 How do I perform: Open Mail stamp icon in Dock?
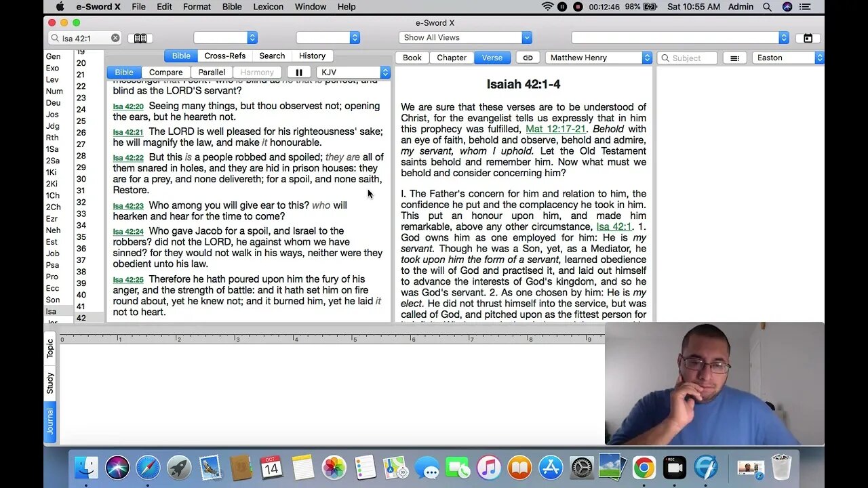(x=210, y=468)
